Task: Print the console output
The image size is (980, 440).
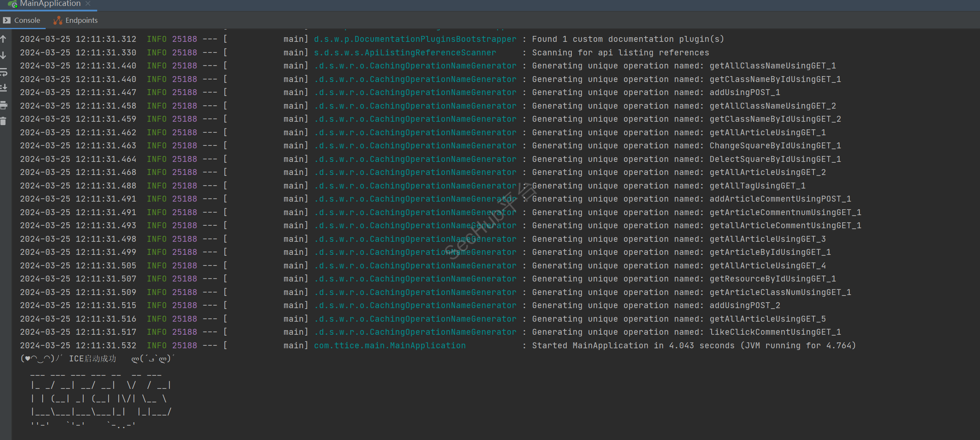Action: 3,105
